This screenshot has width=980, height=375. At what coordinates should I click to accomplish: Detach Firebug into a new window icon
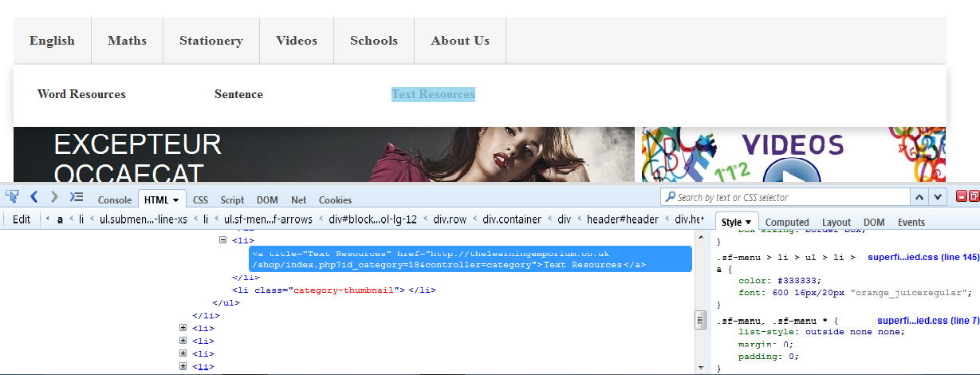coord(974,196)
